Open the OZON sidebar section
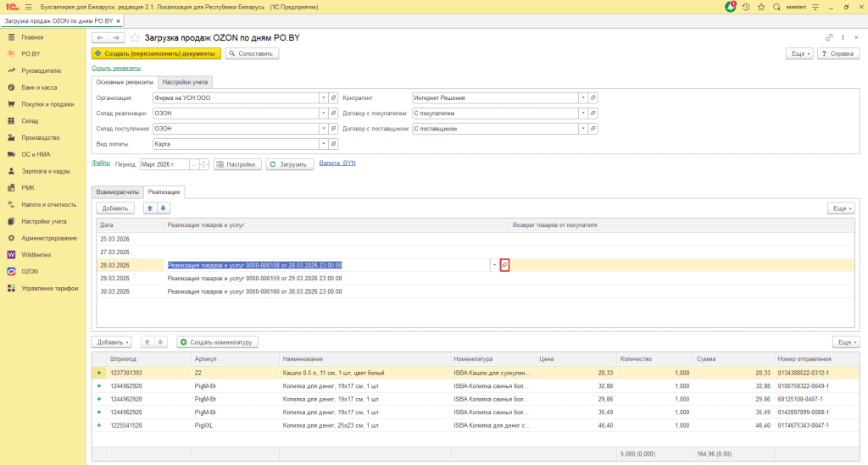The height and width of the screenshot is (465, 868). coord(30,272)
